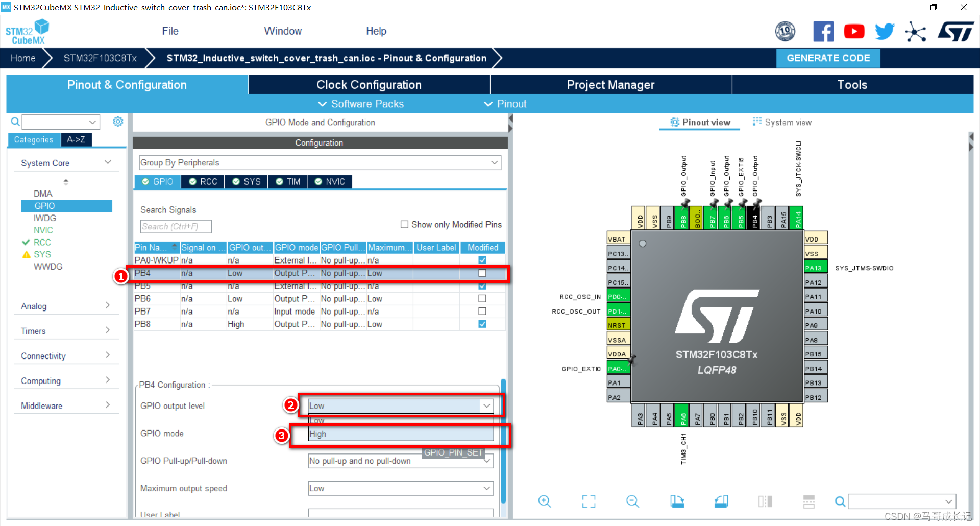Select the PB4 pin on the chip
Image resolution: width=980 pixels, height=526 pixels.
tap(754, 218)
